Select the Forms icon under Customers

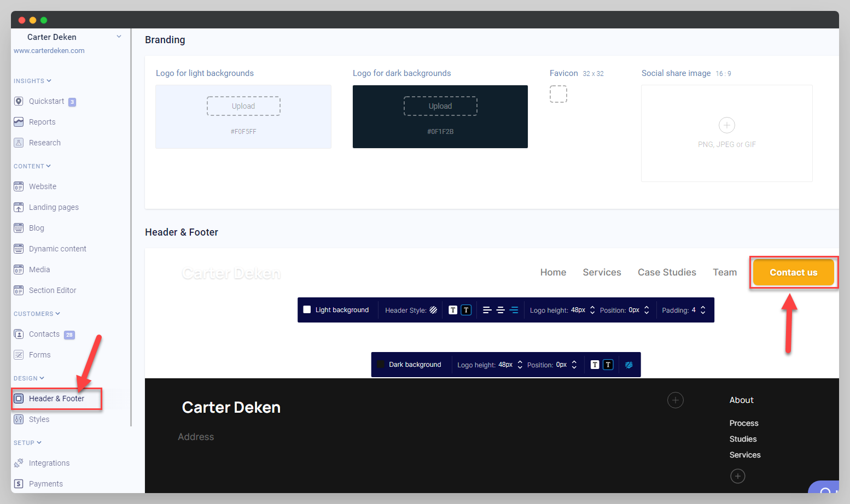click(x=19, y=355)
